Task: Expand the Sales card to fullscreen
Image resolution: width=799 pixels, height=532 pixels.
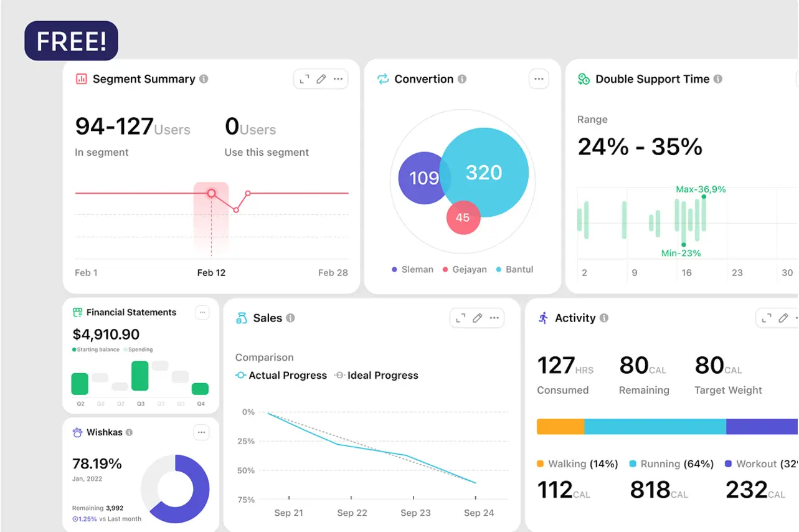Action: pyautogui.click(x=461, y=318)
